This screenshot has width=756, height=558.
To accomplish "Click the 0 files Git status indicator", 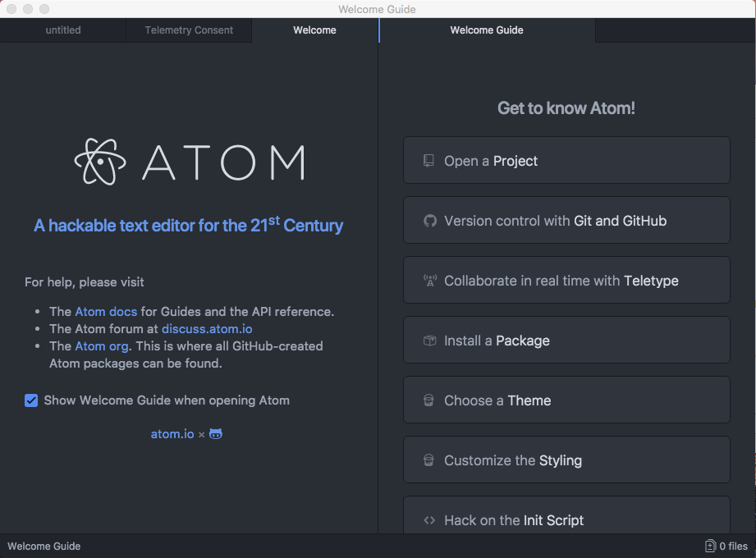I will tap(726, 547).
